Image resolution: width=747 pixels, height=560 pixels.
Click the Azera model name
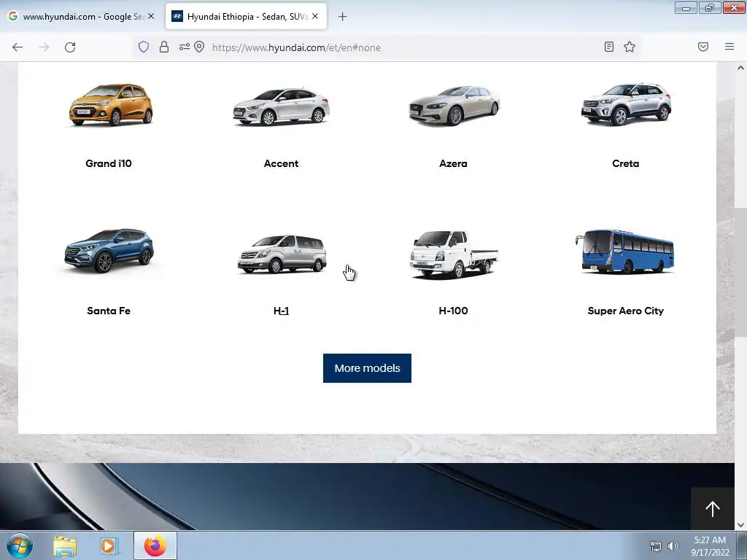point(453,163)
